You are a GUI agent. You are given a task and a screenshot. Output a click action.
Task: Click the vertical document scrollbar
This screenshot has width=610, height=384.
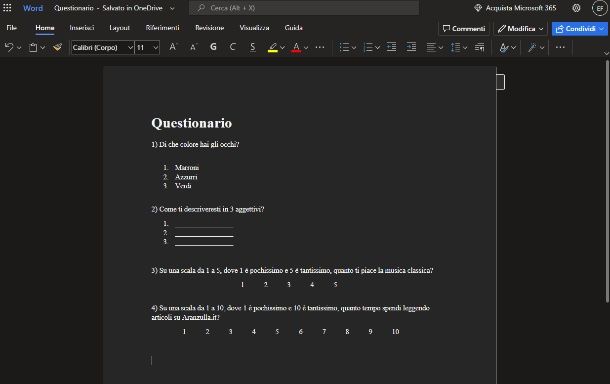tap(607, 181)
